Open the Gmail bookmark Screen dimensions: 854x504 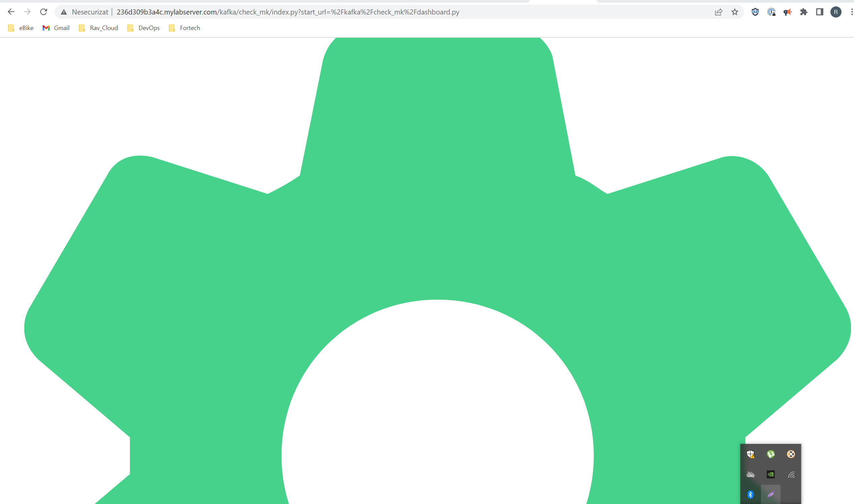(x=56, y=28)
